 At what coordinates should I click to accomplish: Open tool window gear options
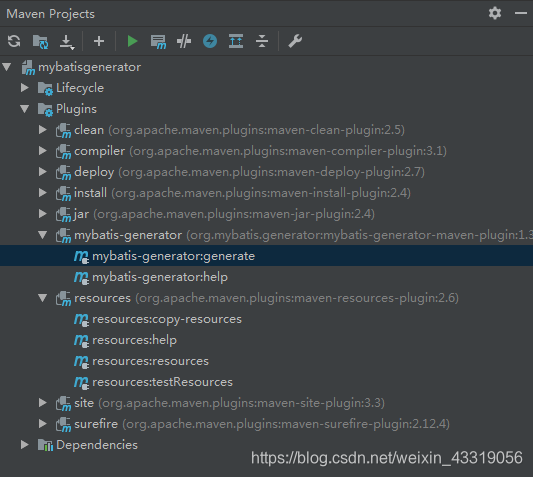point(495,13)
